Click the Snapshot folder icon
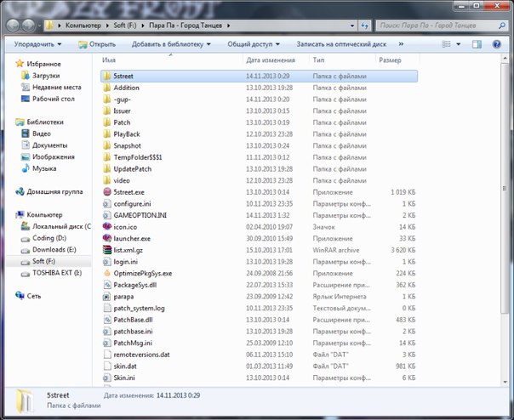Image resolution: width=514 pixels, height=420 pixels. (107, 145)
